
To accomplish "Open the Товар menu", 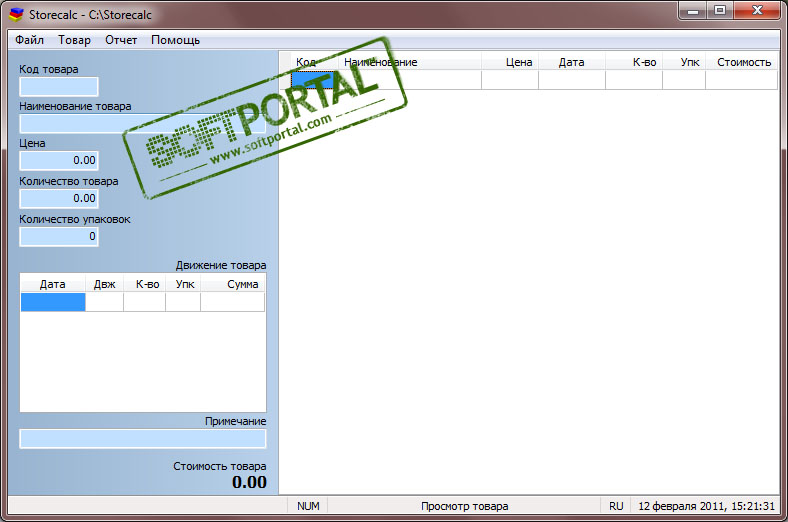I will point(74,40).
